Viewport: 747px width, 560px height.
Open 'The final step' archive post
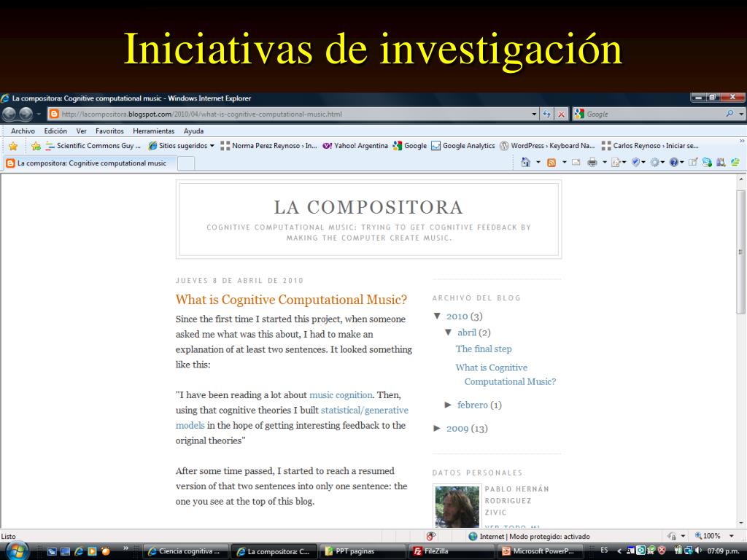point(484,349)
